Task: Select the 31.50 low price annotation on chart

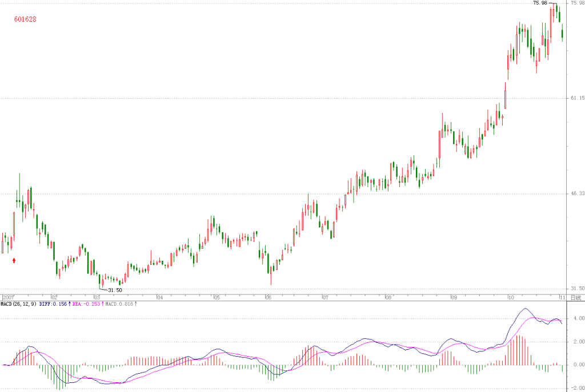Action: tap(115, 290)
